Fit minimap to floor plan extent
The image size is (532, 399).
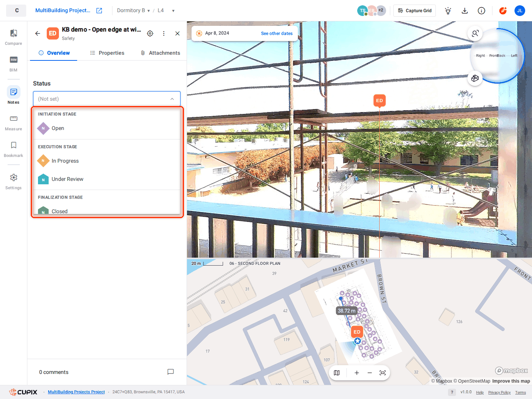coord(383,373)
